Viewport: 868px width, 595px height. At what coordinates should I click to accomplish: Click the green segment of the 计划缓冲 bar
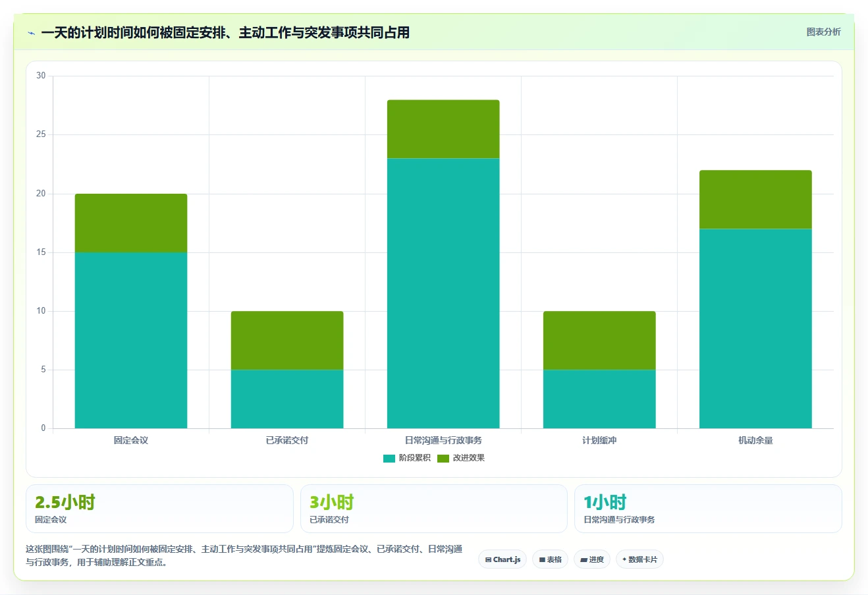[599, 340]
